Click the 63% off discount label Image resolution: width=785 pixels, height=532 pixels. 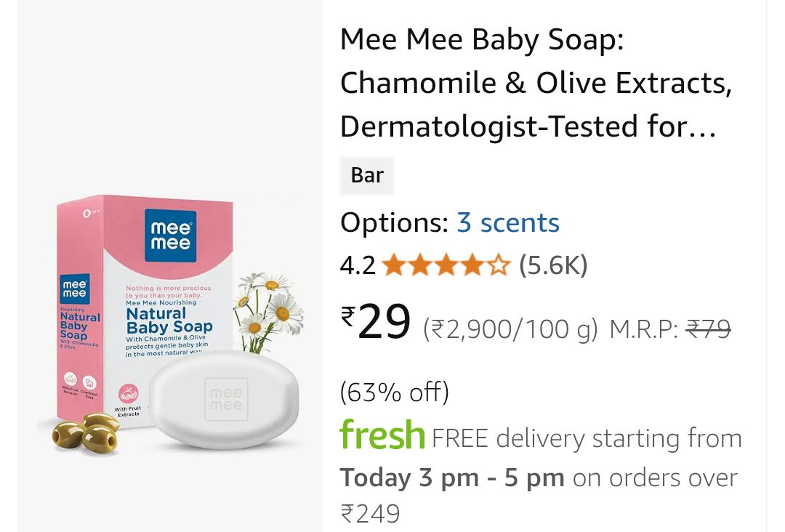pos(395,392)
